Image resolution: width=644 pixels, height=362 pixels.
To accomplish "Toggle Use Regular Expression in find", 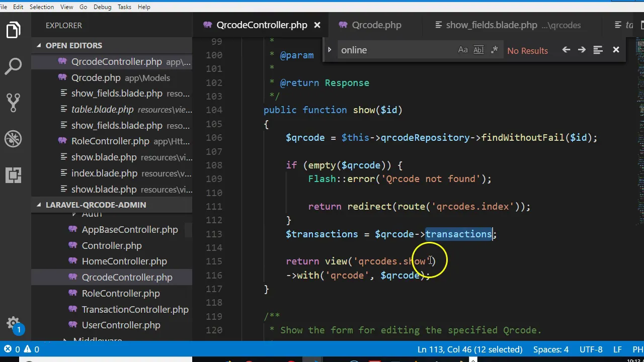I will (x=494, y=50).
